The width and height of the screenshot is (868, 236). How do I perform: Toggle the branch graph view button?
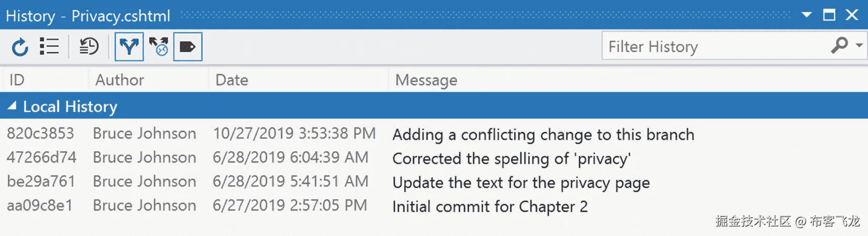point(129,47)
